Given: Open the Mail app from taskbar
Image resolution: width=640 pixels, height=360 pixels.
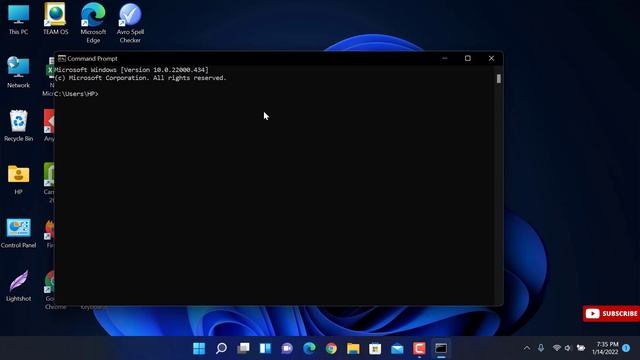Looking at the screenshot, I should pos(397,348).
